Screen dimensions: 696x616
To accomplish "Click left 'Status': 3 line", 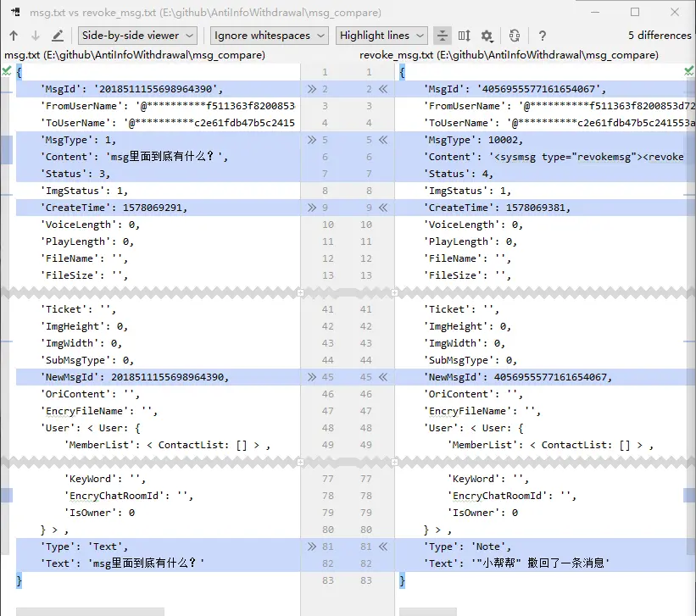I will click(158, 174).
